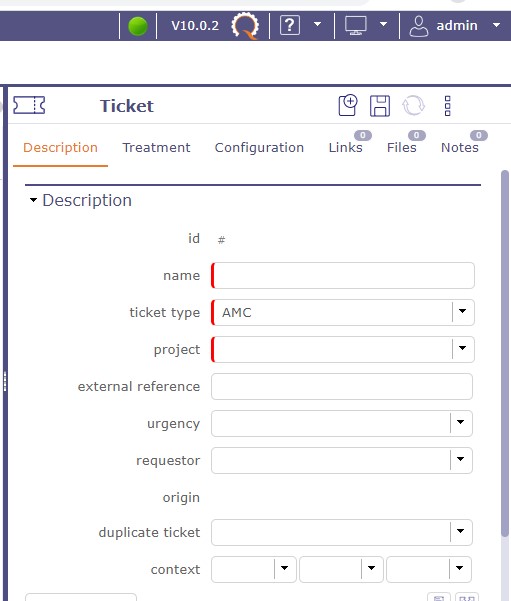Click the ticket icon beside the title
Viewport: 511px width, 601px height.
point(29,105)
